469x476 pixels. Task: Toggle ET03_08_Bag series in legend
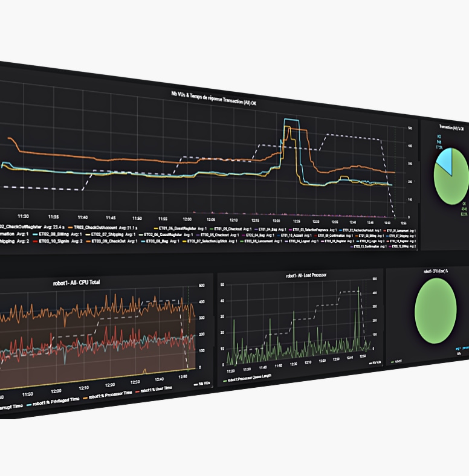tap(160, 241)
